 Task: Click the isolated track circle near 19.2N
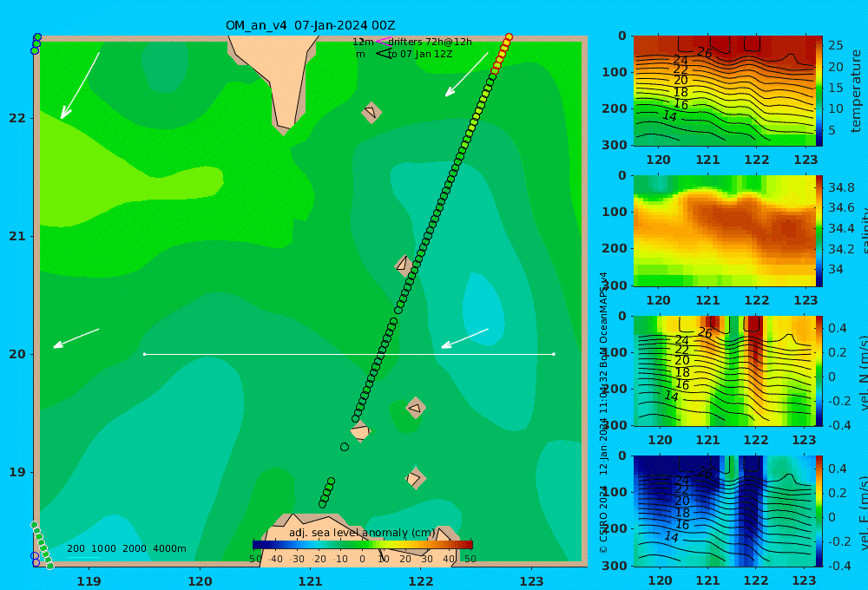[345, 447]
